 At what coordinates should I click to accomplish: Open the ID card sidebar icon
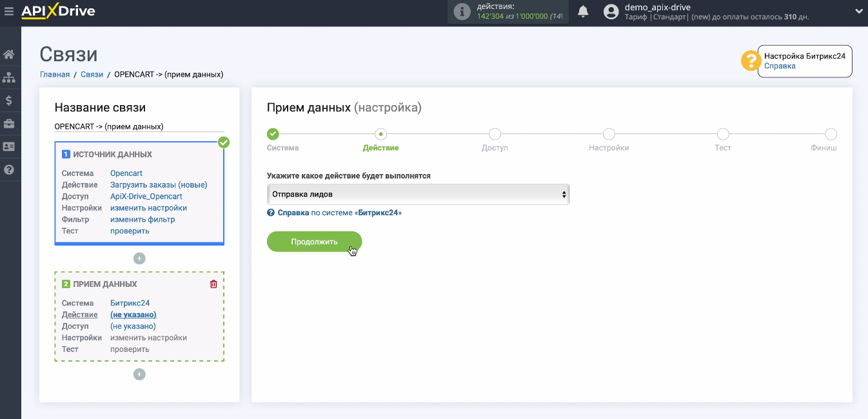pyautogui.click(x=9, y=146)
